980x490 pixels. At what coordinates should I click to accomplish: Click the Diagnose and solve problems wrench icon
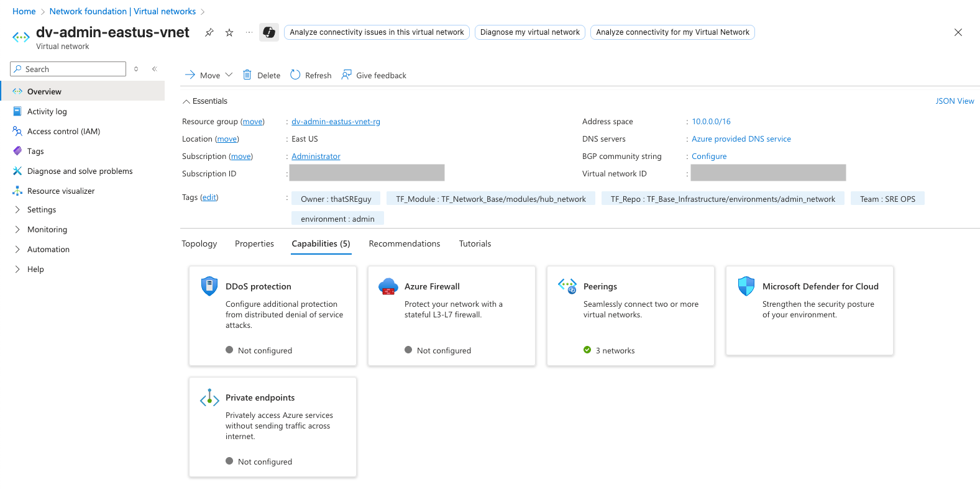pyautogui.click(x=17, y=171)
